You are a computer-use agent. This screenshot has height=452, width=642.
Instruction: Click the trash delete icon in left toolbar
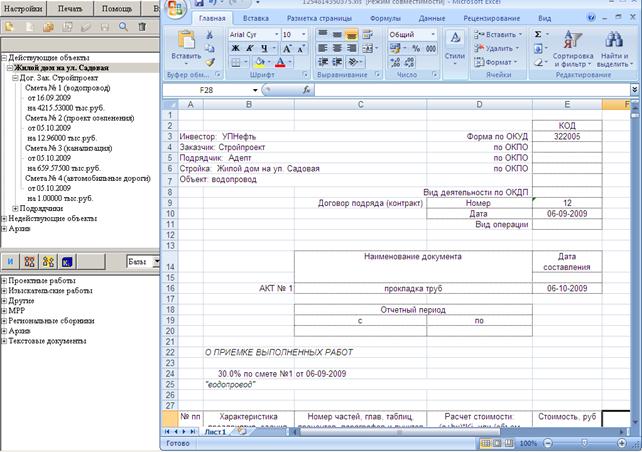tap(142, 27)
